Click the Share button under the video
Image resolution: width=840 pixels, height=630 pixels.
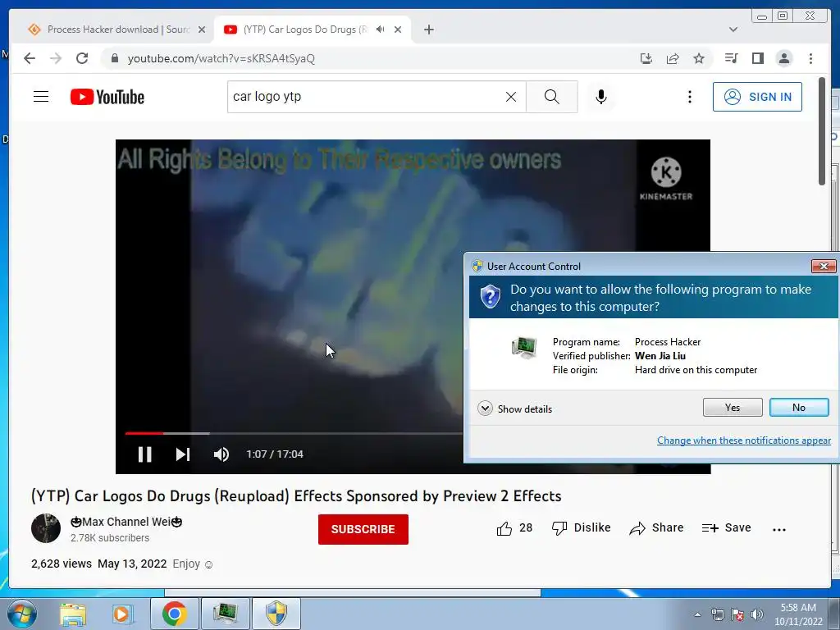tap(657, 528)
